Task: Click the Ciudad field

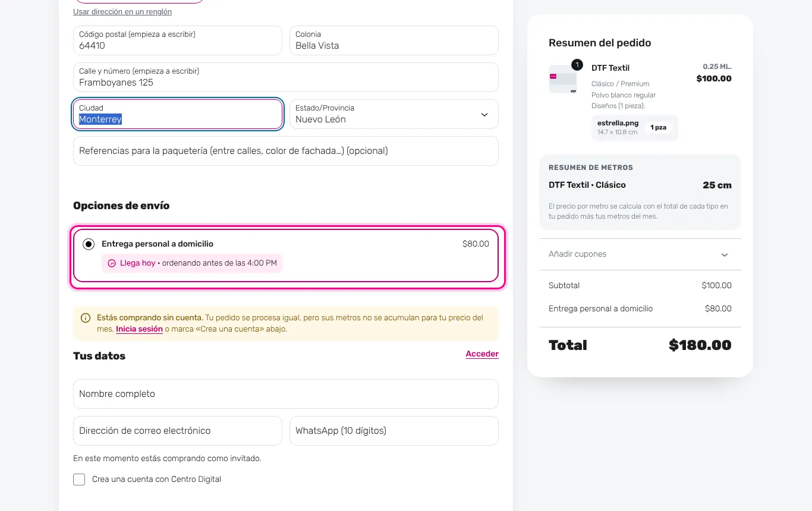Action: [177, 114]
